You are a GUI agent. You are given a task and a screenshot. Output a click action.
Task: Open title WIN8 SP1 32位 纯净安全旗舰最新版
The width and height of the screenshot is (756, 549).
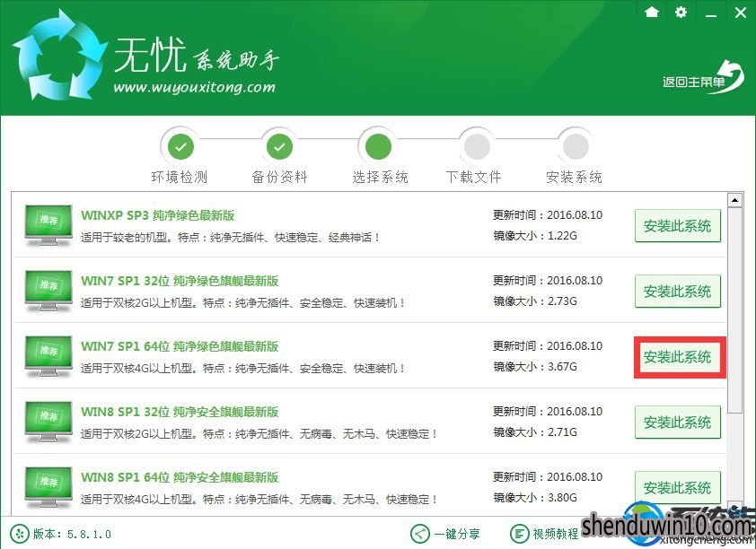[180, 412]
